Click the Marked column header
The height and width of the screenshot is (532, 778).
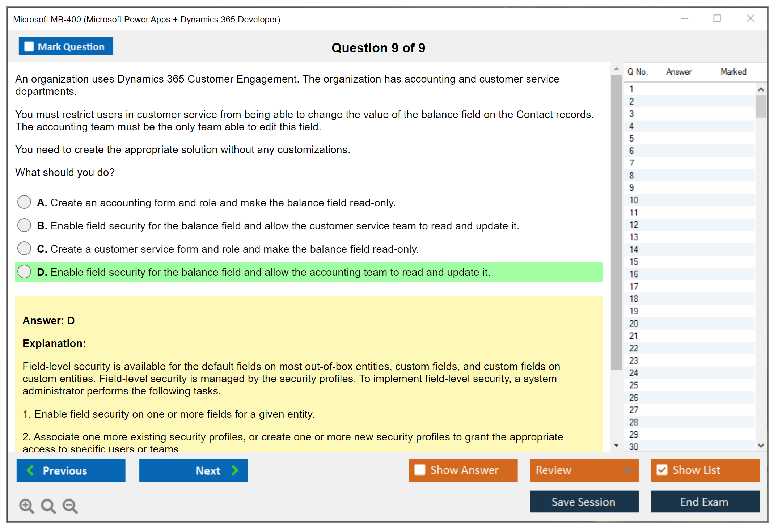point(733,72)
